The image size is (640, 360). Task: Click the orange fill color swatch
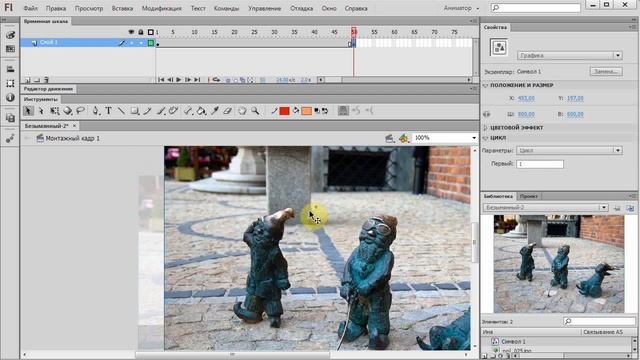click(x=307, y=111)
